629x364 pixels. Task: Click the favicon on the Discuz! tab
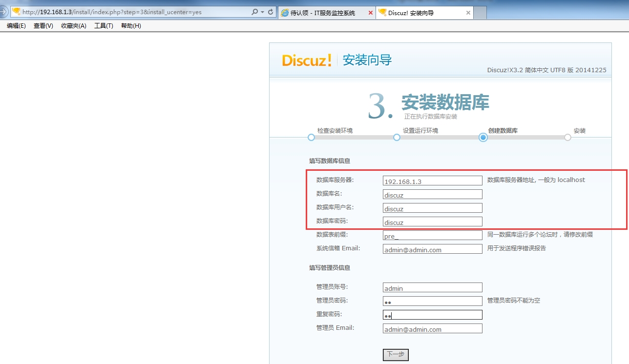point(382,13)
